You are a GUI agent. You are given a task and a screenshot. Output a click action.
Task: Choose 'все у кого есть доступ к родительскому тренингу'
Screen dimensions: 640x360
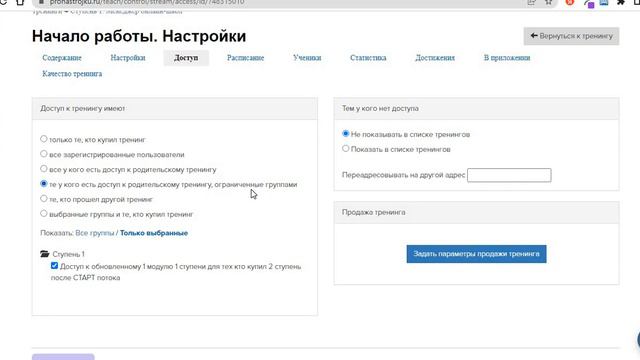44,169
